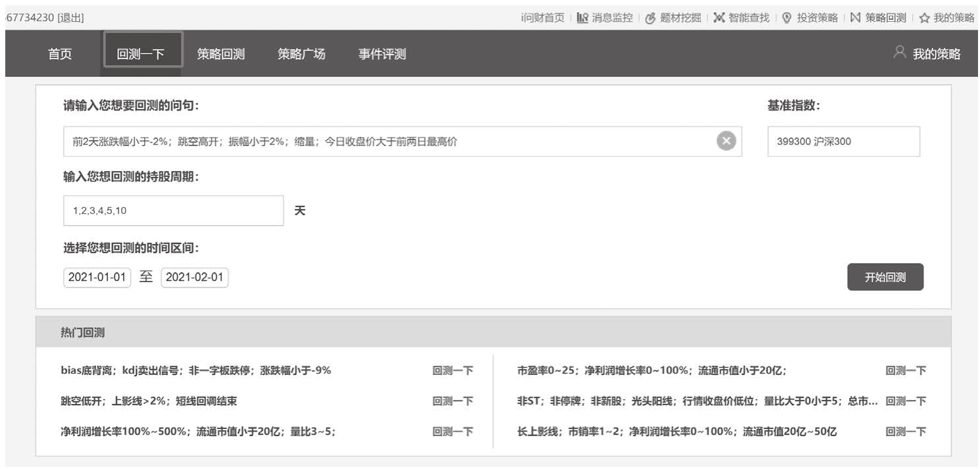Image resolution: width=980 pixels, height=469 pixels.
Task: Open the start date 2021-01-01 picker
Action: (97, 278)
